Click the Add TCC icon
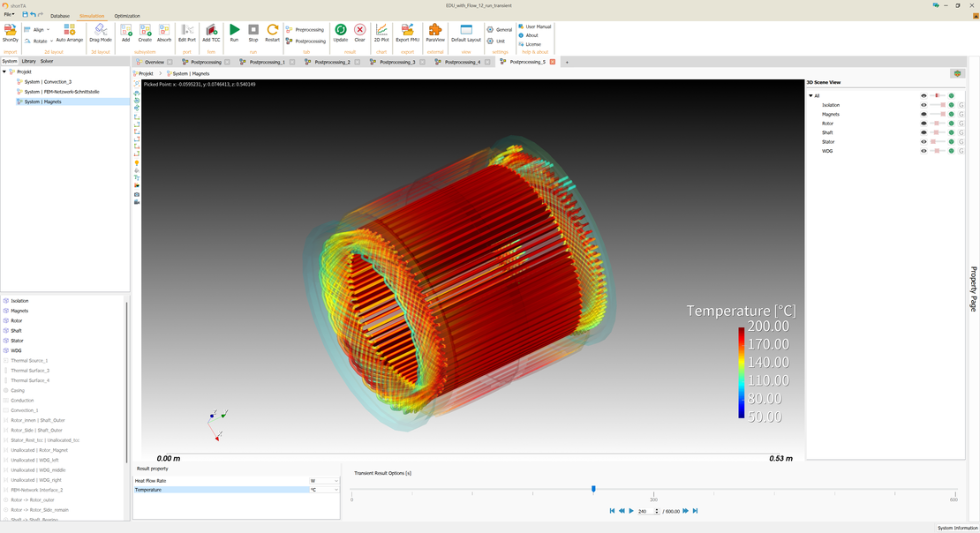Viewport: 980px width, 533px height. point(210,31)
